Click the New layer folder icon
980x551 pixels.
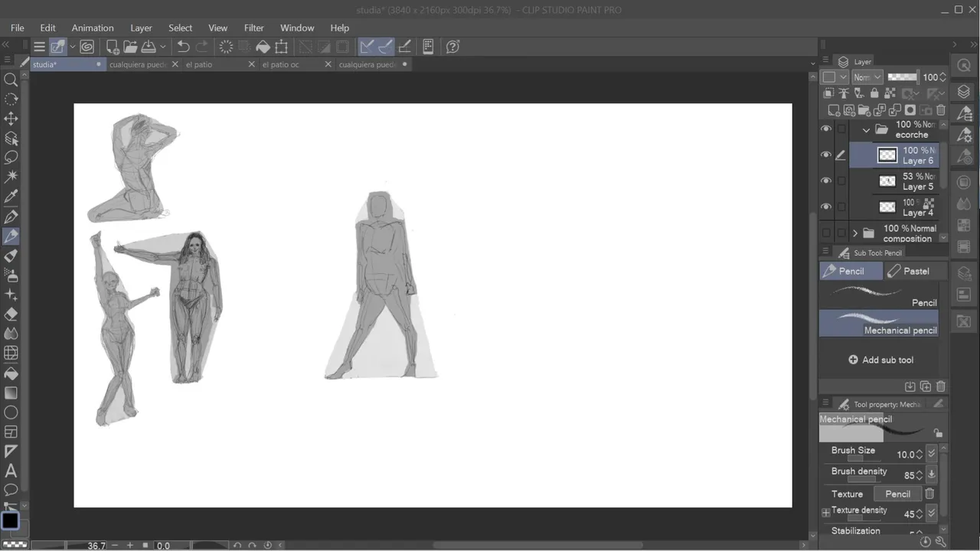pyautogui.click(x=864, y=110)
